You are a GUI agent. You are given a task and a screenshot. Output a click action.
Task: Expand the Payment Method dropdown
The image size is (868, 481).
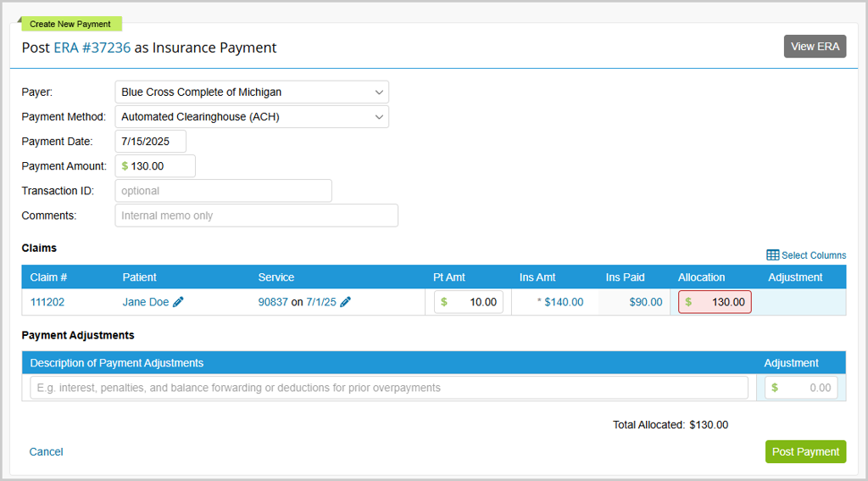point(252,116)
